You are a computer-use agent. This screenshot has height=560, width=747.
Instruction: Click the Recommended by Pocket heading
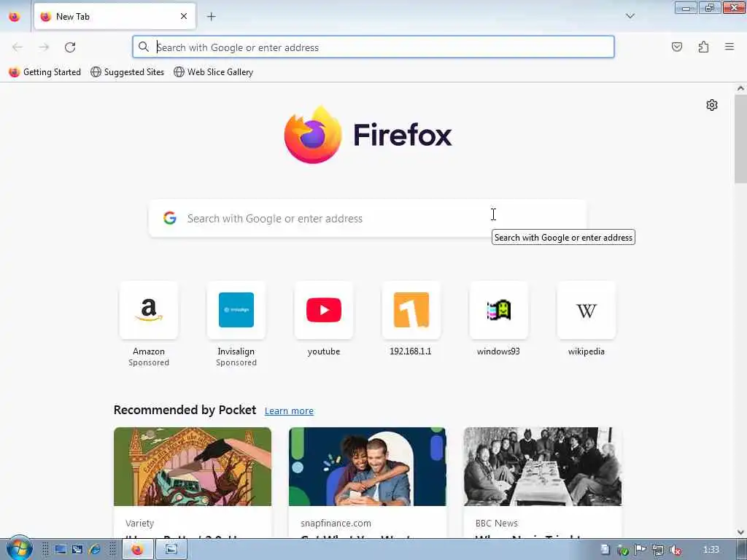click(x=185, y=410)
